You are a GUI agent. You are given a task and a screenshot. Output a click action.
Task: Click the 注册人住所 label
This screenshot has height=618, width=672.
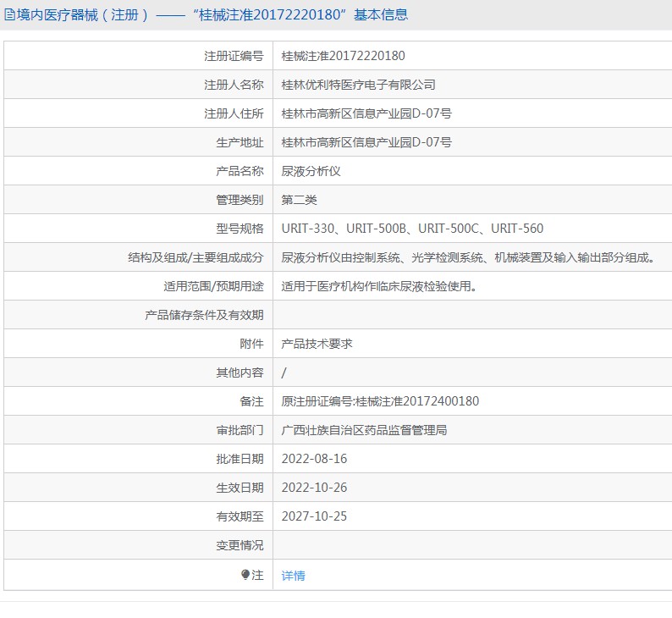click(234, 113)
